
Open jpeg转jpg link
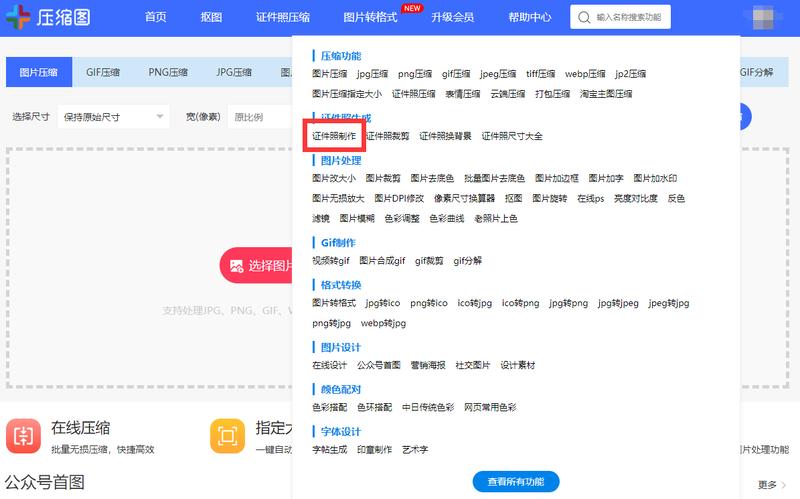pyautogui.click(x=669, y=304)
